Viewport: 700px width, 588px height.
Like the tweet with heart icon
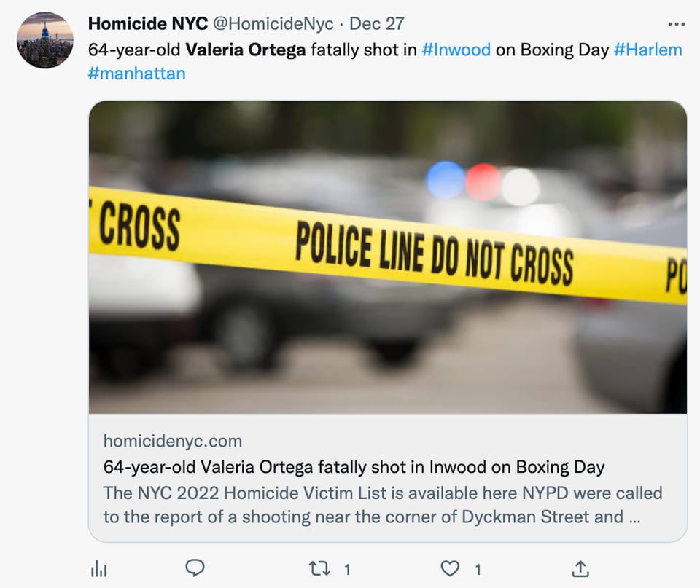[450, 569]
